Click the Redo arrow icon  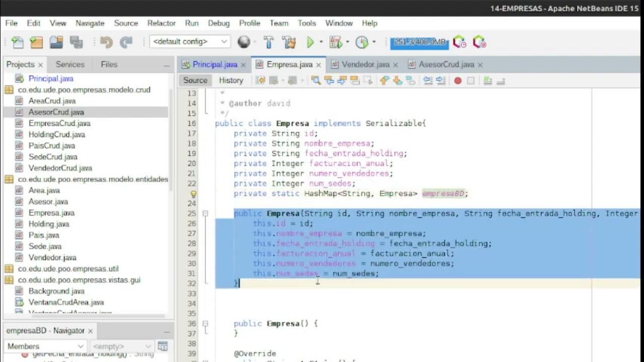pos(126,42)
